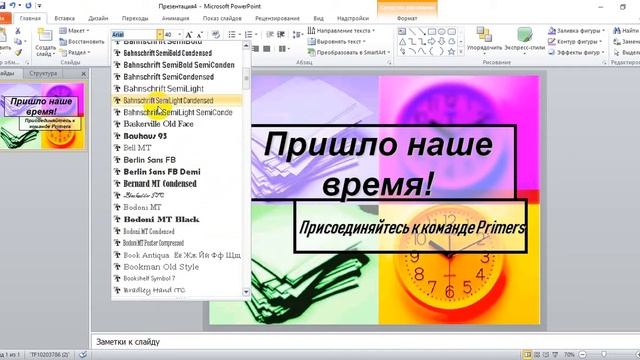Image resolution: width=640 pixels, height=360 pixels.
Task: Select the straight line shape
Action: pyautogui.click(x=412, y=31)
